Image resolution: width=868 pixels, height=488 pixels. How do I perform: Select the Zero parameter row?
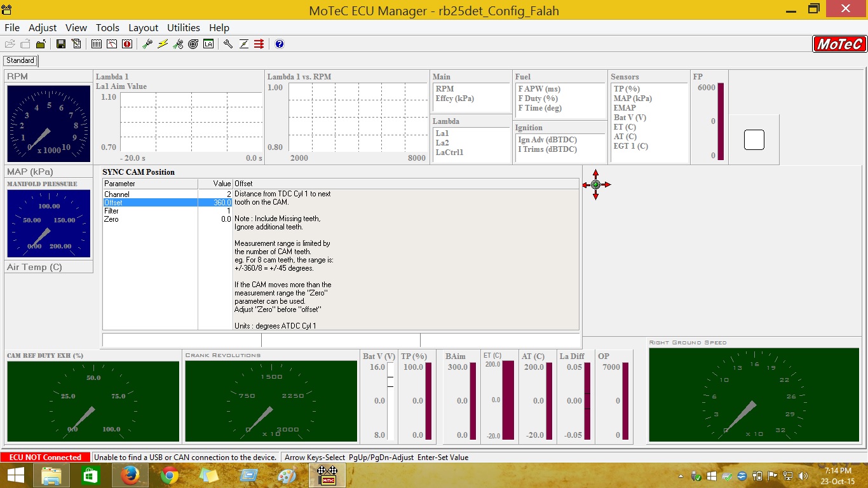point(168,219)
